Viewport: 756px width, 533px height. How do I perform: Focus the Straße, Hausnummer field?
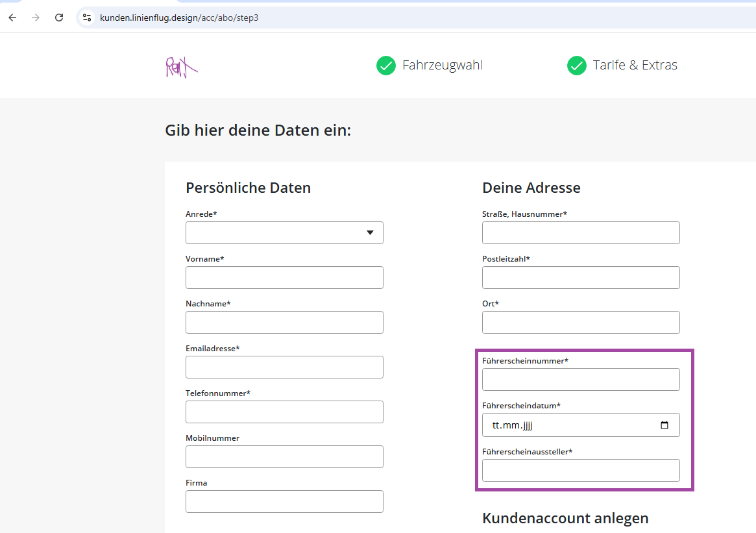pyautogui.click(x=581, y=232)
